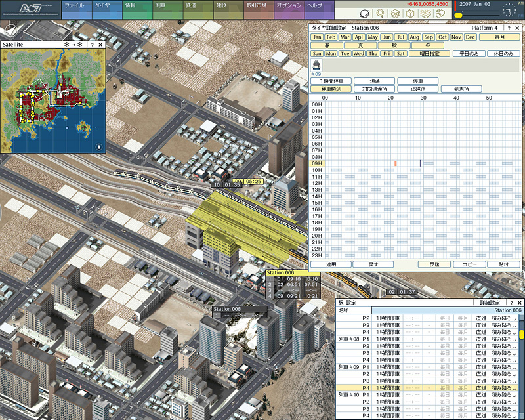Click 詳細設定 in the 駅 設定 title bar
This screenshot has width=525, height=420.
click(x=490, y=303)
